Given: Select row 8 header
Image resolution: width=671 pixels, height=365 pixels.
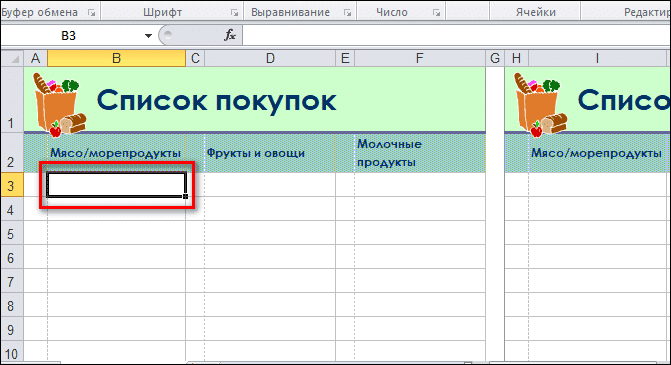Looking at the screenshot, I should [x=12, y=305].
